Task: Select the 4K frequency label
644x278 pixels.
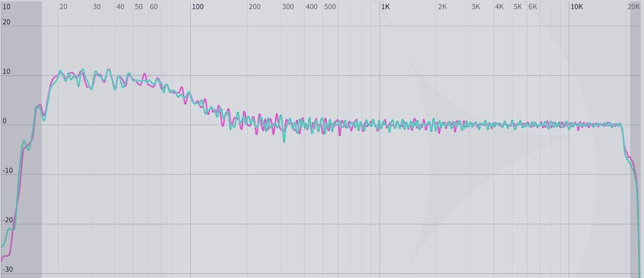Action: click(x=499, y=7)
